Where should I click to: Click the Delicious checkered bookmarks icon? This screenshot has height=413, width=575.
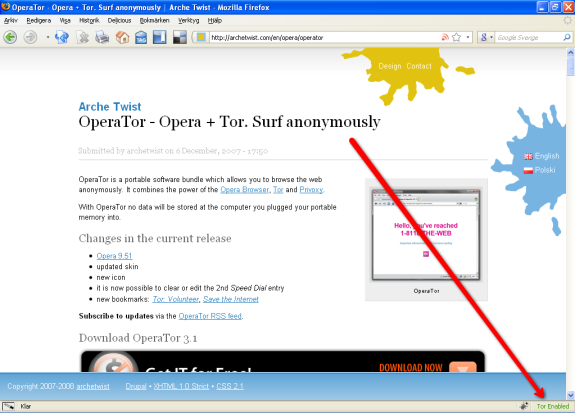click(x=179, y=37)
